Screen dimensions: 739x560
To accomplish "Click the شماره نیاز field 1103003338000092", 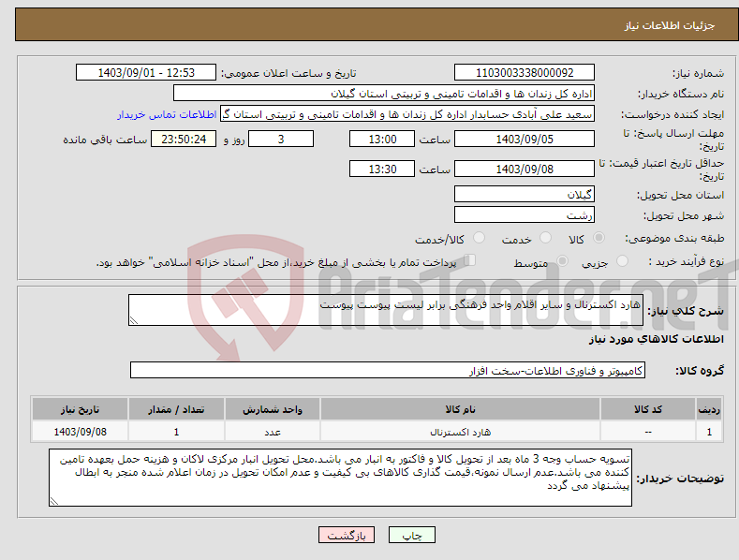I will (x=525, y=73).
